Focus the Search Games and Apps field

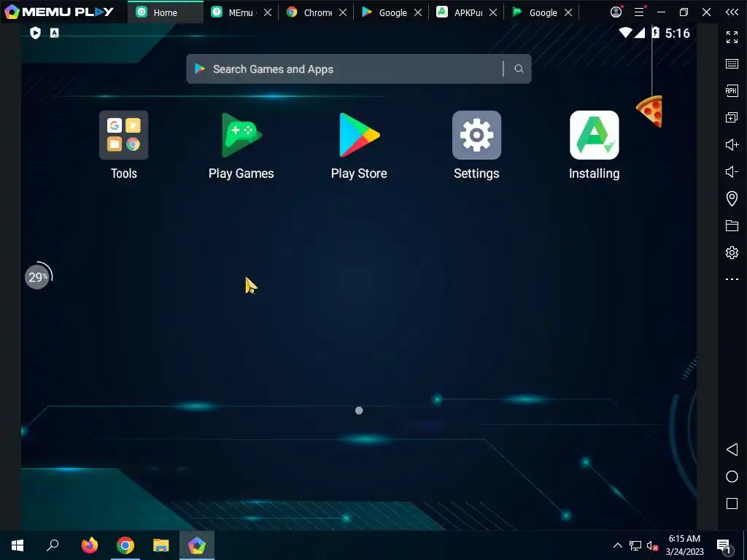point(359,69)
